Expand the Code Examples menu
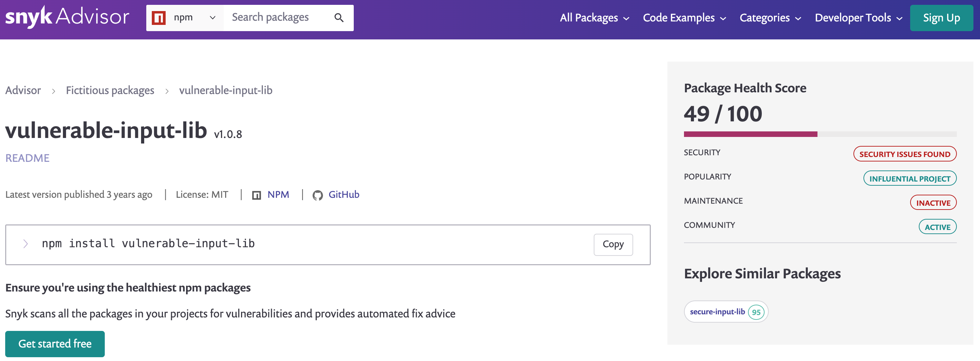Image resolution: width=980 pixels, height=361 pixels. (684, 18)
